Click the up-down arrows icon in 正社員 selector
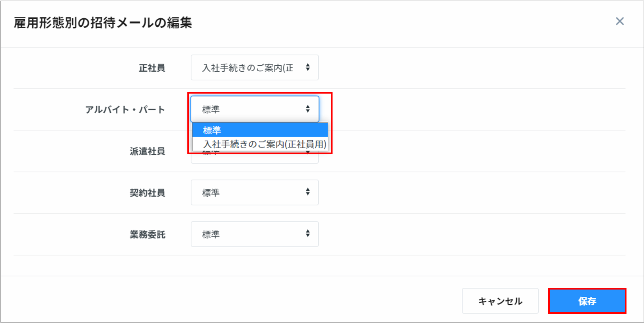 point(307,67)
